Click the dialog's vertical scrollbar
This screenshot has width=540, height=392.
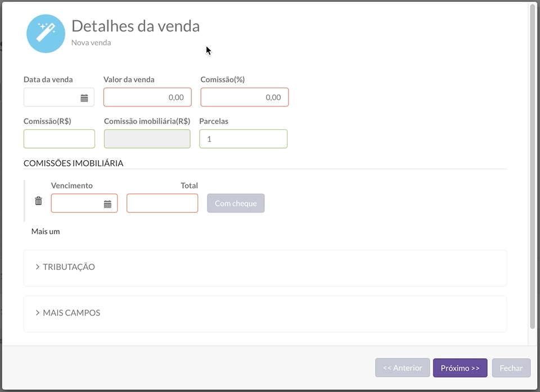pos(532,169)
